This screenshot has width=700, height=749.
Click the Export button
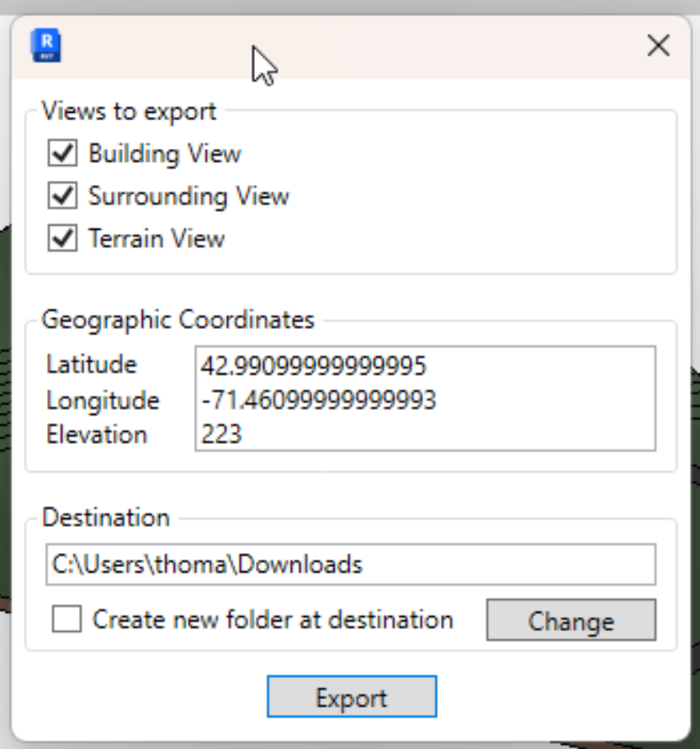(x=351, y=698)
